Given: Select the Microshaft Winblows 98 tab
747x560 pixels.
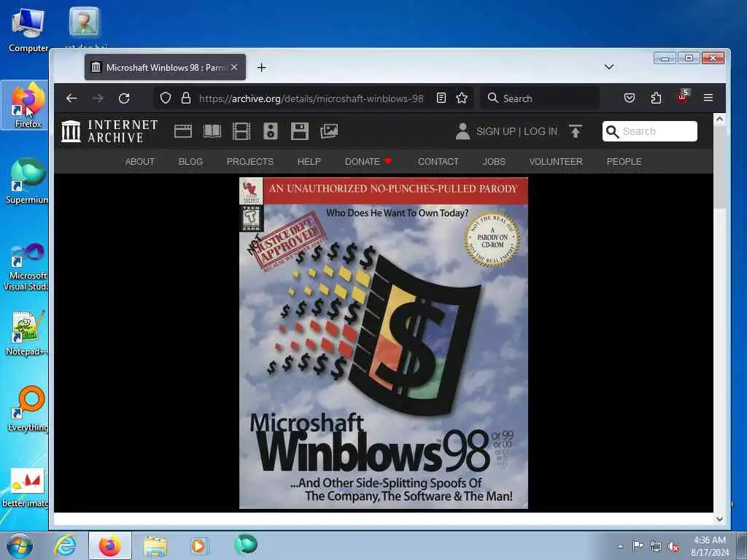Looking at the screenshot, I should pos(165,67).
